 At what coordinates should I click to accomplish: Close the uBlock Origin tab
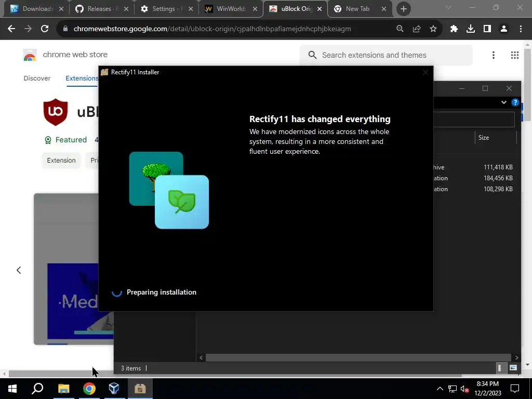(320, 9)
